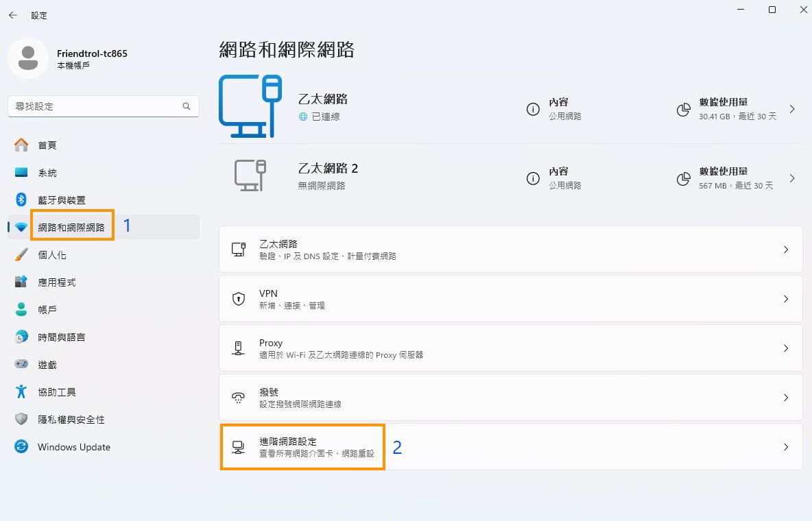Go to 時間與語言 settings
Image resolution: width=812 pixels, height=521 pixels.
pos(61,337)
